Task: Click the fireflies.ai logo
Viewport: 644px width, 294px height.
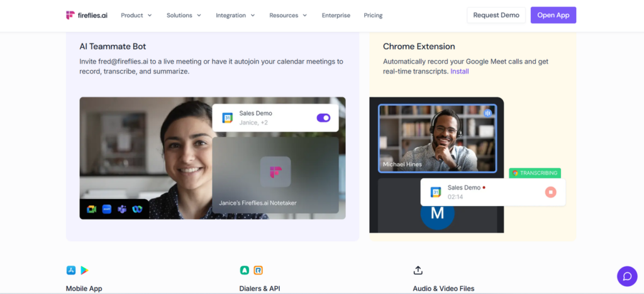Action: click(x=87, y=15)
